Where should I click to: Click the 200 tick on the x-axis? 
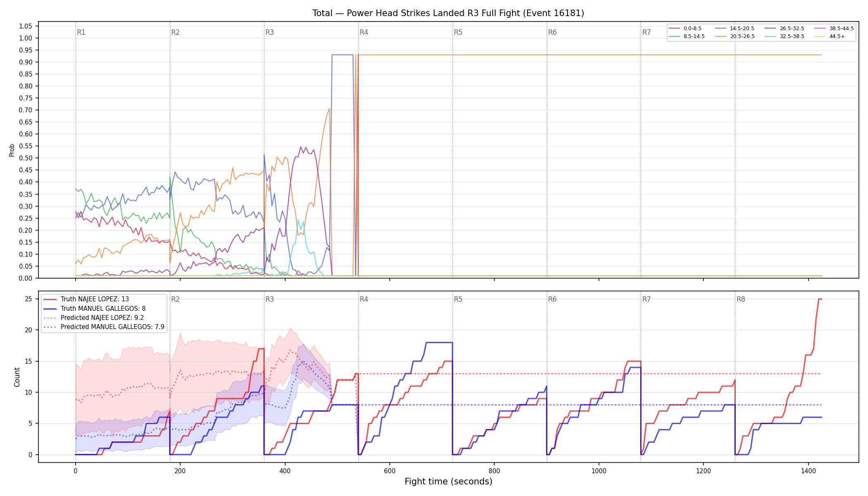pos(180,471)
